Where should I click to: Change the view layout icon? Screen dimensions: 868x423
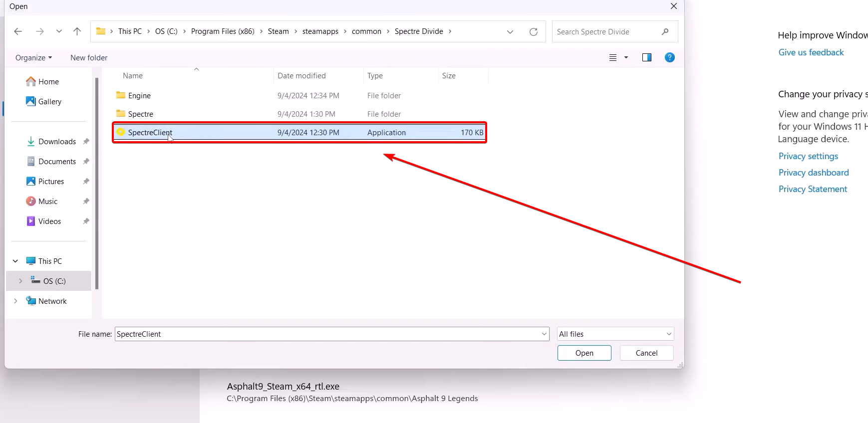click(x=613, y=58)
